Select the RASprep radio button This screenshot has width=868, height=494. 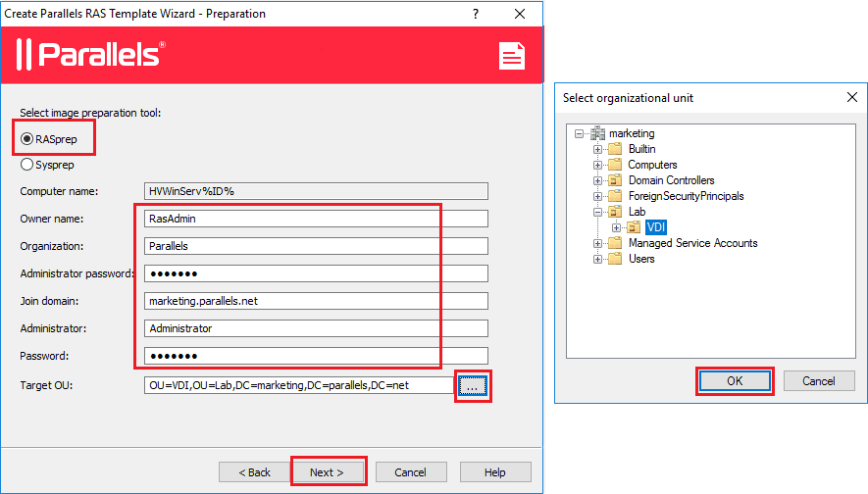(x=27, y=139)
